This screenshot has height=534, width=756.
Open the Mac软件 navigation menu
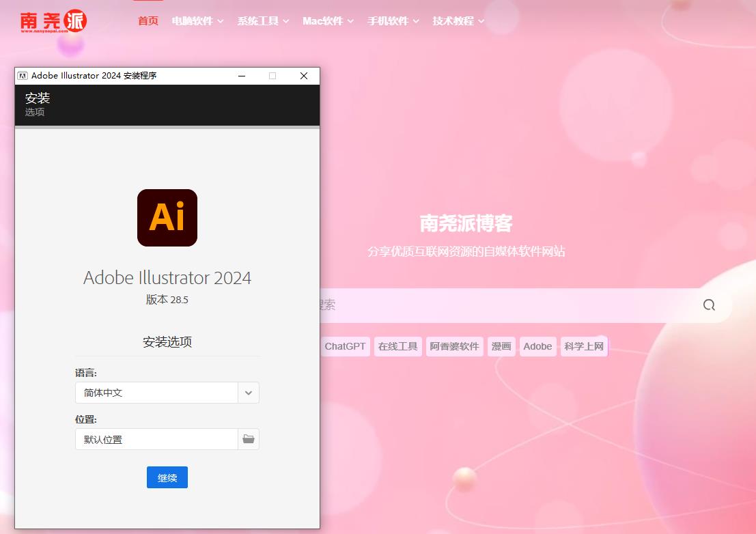pyautogui.click(x=328, y=20)
